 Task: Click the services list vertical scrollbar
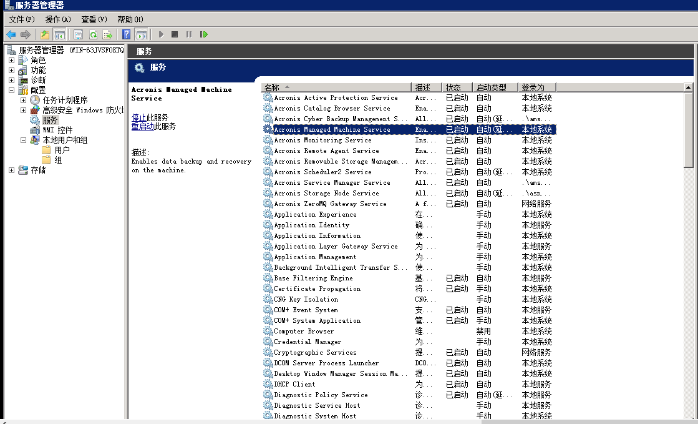coord(690,250)
